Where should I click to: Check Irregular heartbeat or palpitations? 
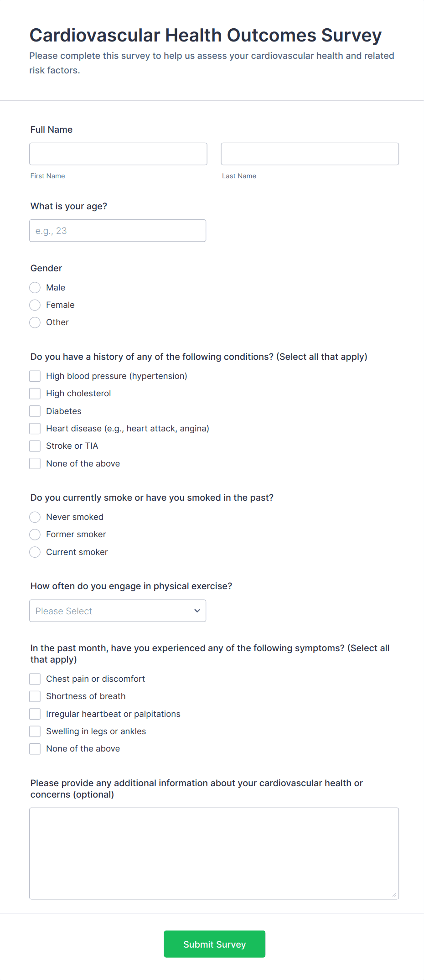pyautogui.click(x=35, y=714)
